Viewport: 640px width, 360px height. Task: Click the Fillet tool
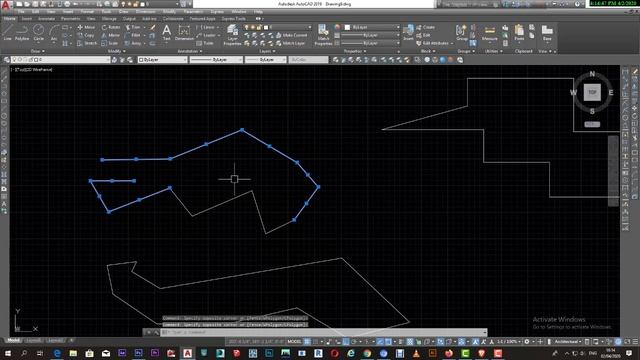[133, 36]
